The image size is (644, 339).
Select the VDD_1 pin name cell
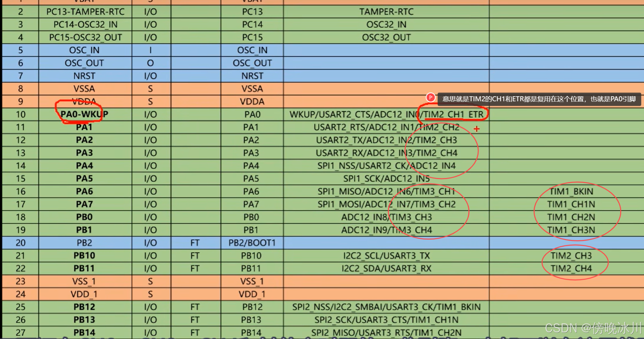tap(84, 294)
